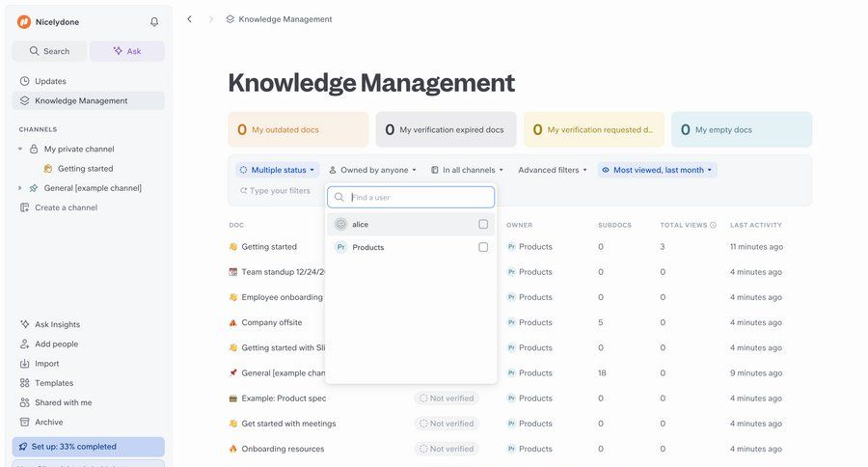Click the Nicelydone workspace logo
The image size is (868, 467).
point(24,22)
